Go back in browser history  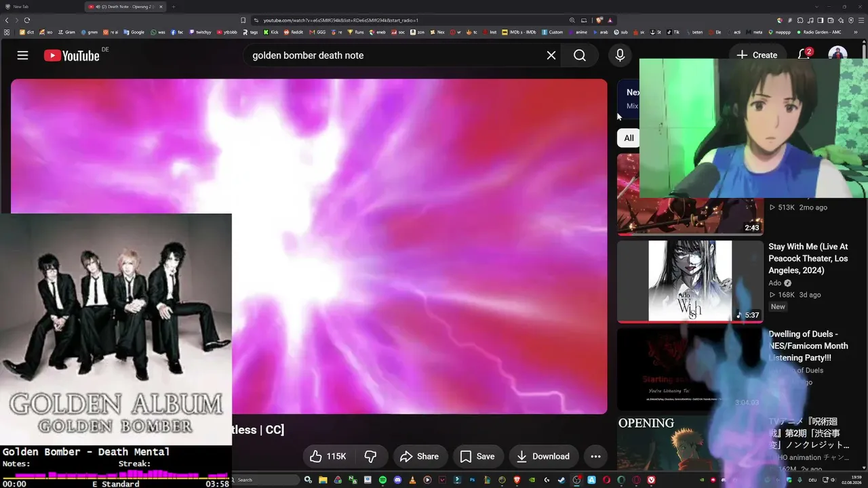click(7, 20)
